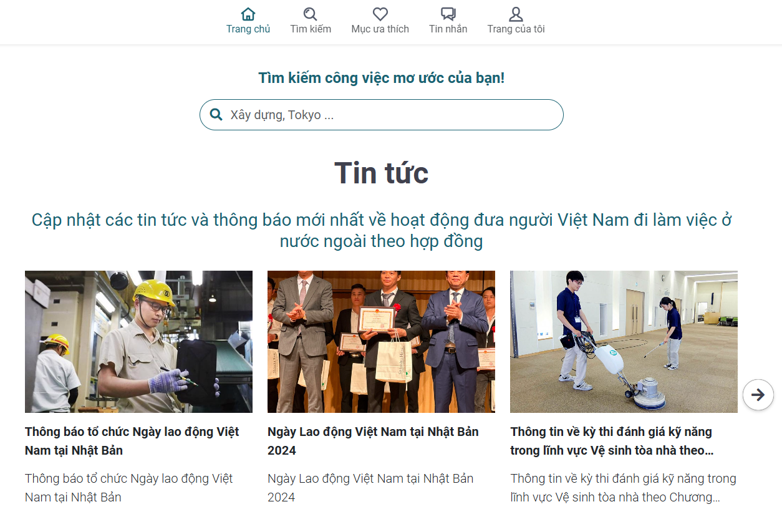The height and width of the screenshot is (532, 782).
Task: Click the 'Tin tức' section heading
Action: tap(382, 173)
